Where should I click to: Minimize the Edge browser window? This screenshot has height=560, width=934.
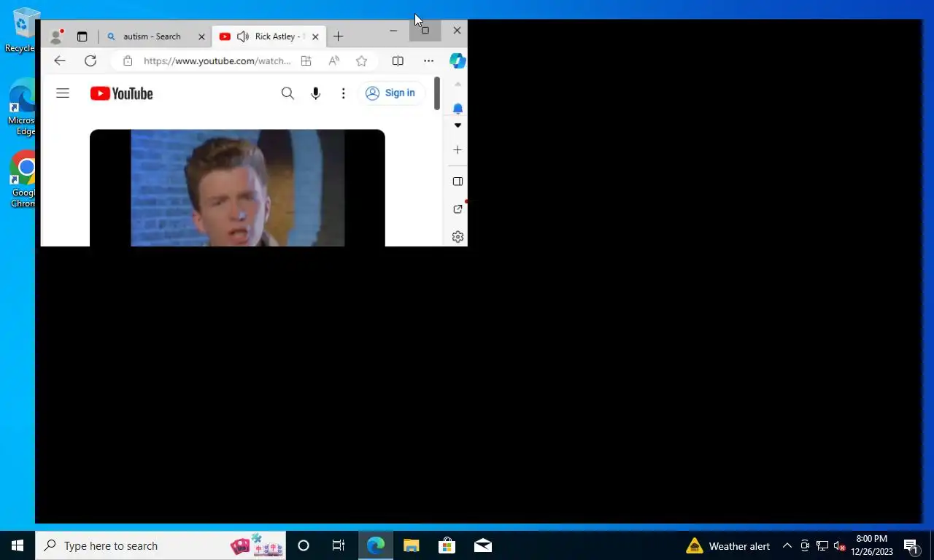click(x=393, y=31)
